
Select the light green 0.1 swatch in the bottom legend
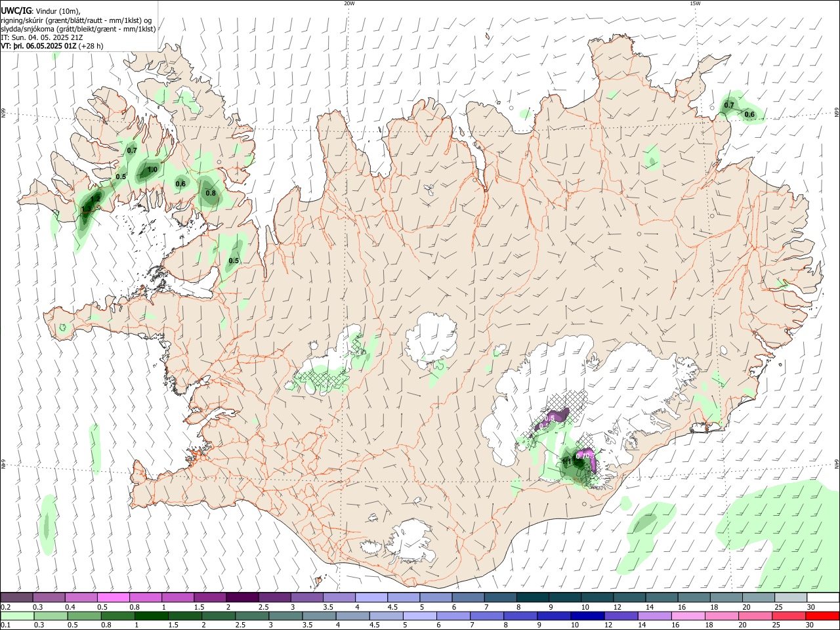click(x=17, y=616)
